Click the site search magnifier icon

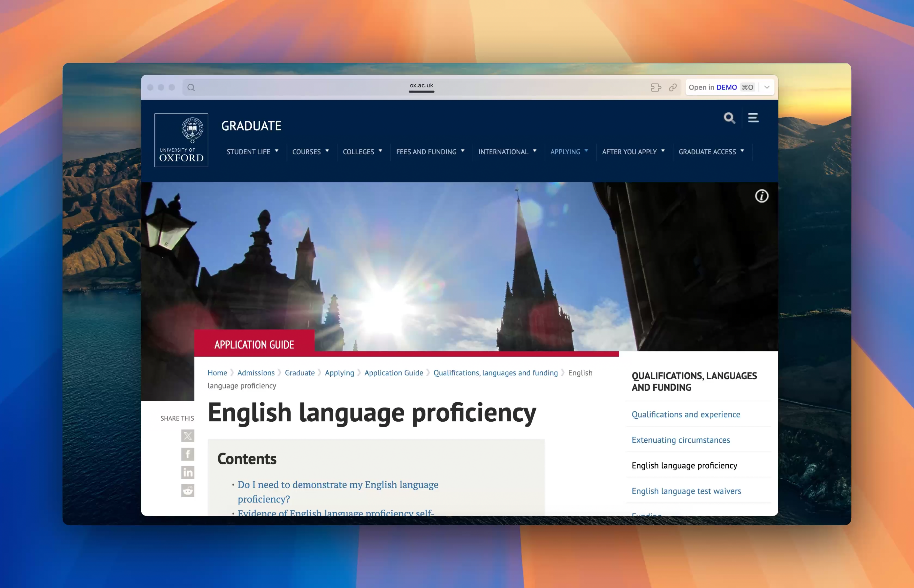729,118
